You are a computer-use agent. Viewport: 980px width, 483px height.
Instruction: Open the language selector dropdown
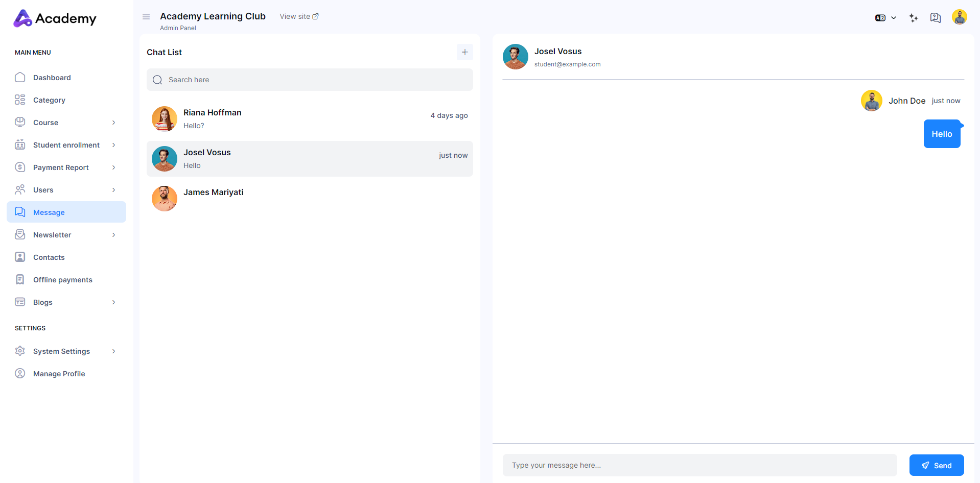click(x=885, y=18)
